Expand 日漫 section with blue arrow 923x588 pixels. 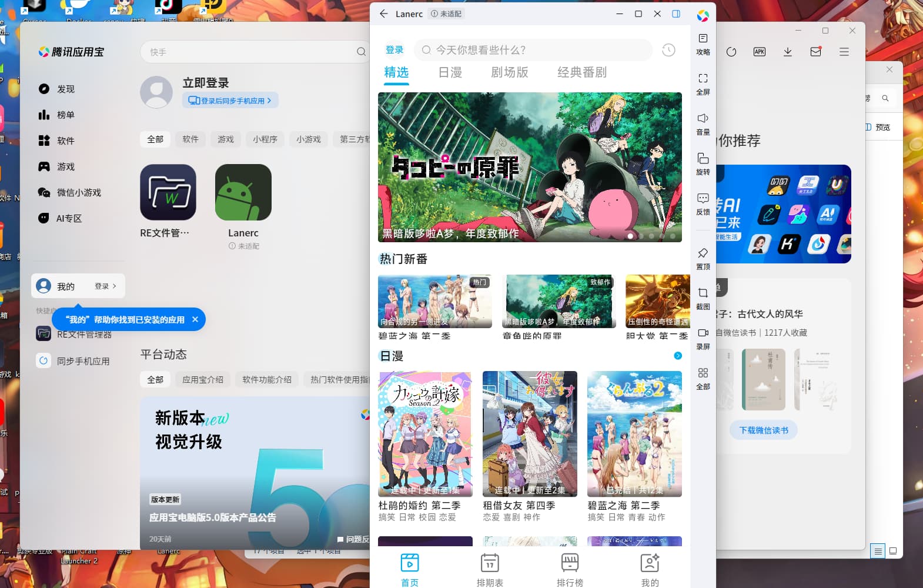coord(678,356)
